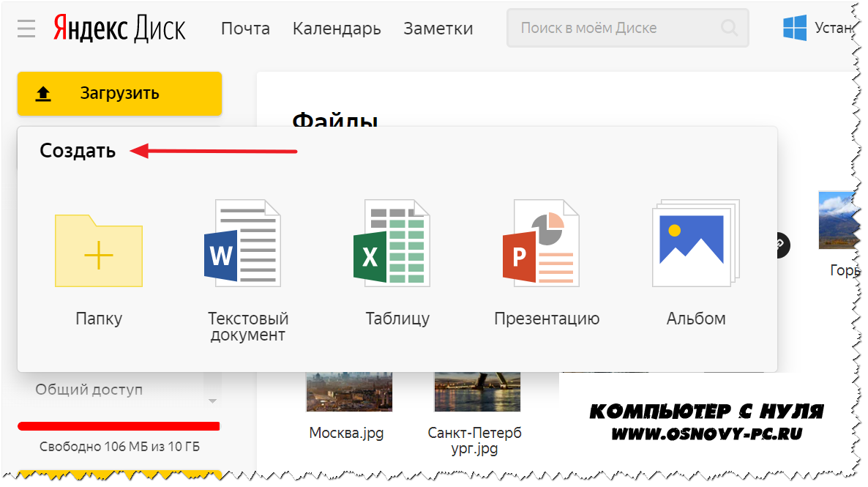Open the hamburger menu icon
This screenshot has width=868, height=487.
click(x=26, y=29)
